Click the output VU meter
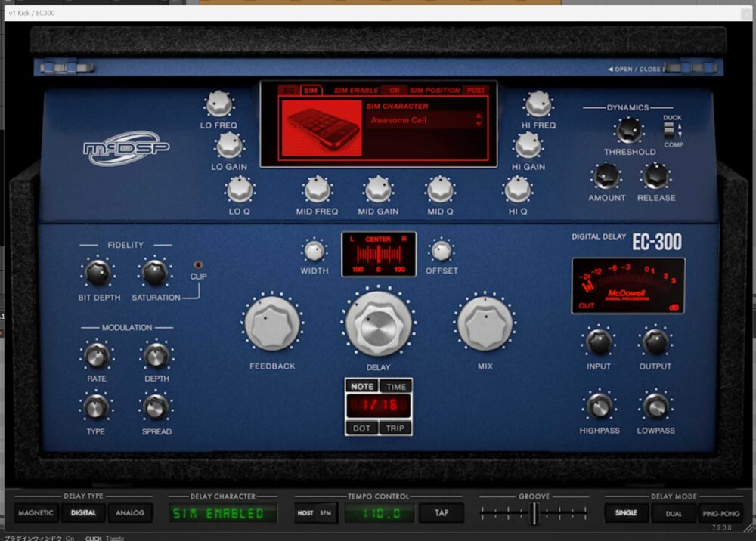Viewport: 756px width, 541px height. click(627, 286)
